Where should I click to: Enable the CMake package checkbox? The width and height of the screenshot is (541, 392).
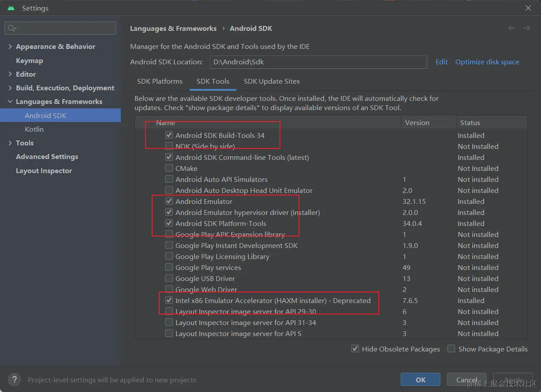coord(169,168)
